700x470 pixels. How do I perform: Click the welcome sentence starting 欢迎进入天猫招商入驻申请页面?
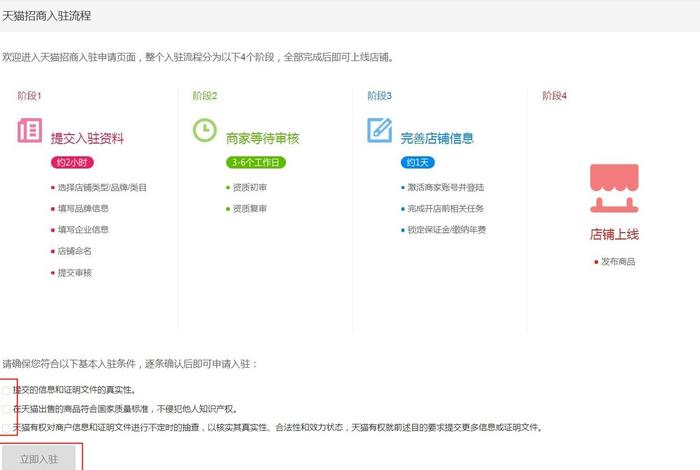pos(198,57)
